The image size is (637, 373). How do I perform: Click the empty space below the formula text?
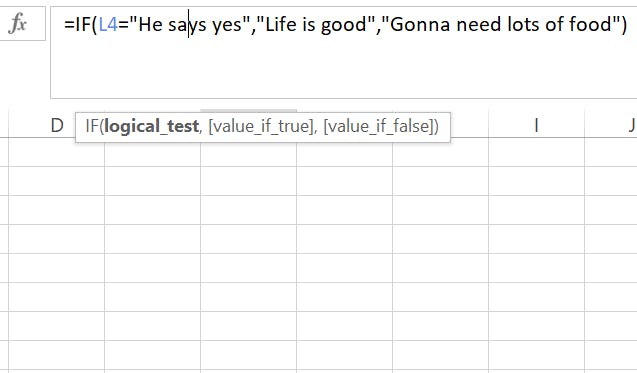click(x=343, y=69)
